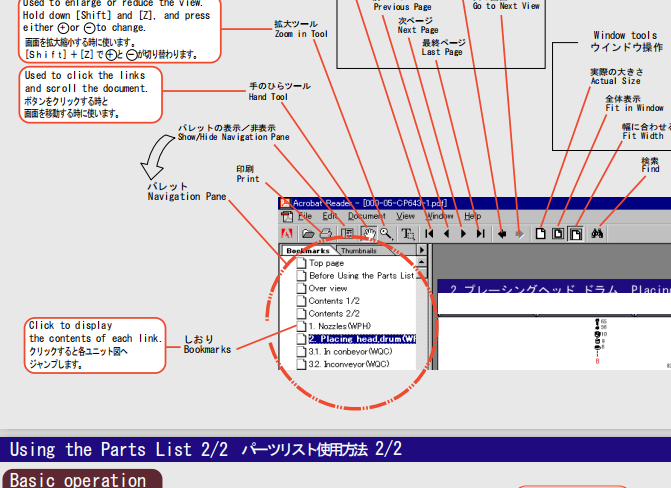The image size is (671, 488).
Task: Jump to the last page
Action: coord(481,233)
